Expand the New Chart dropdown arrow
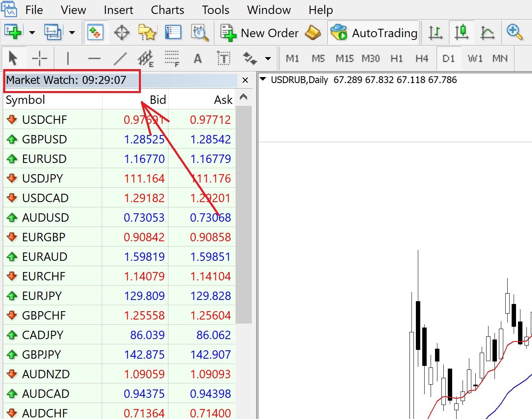532x419 pixels. (x=32, y=33)
